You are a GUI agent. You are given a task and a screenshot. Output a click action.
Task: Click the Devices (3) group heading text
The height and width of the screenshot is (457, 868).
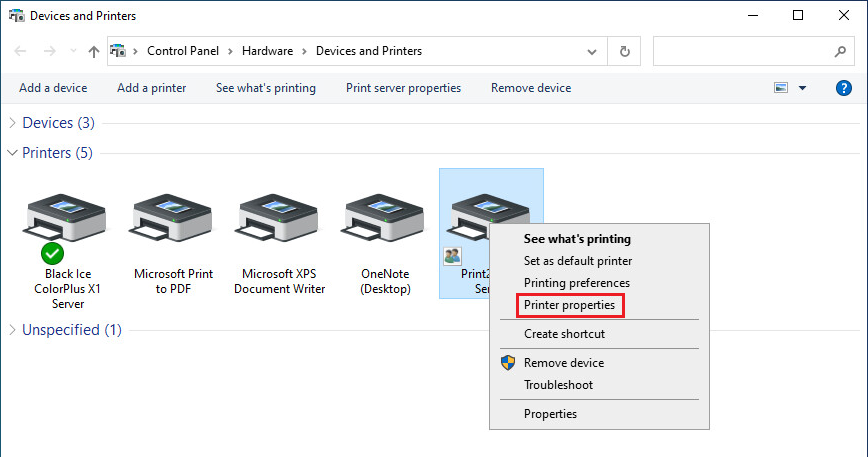pos(58,123)
